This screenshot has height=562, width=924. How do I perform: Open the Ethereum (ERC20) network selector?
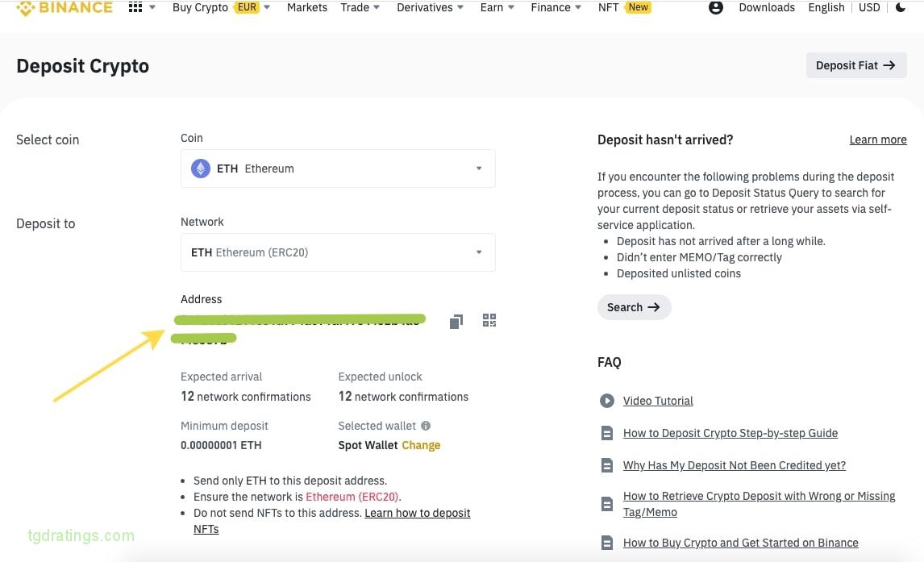tap(338, 252)
